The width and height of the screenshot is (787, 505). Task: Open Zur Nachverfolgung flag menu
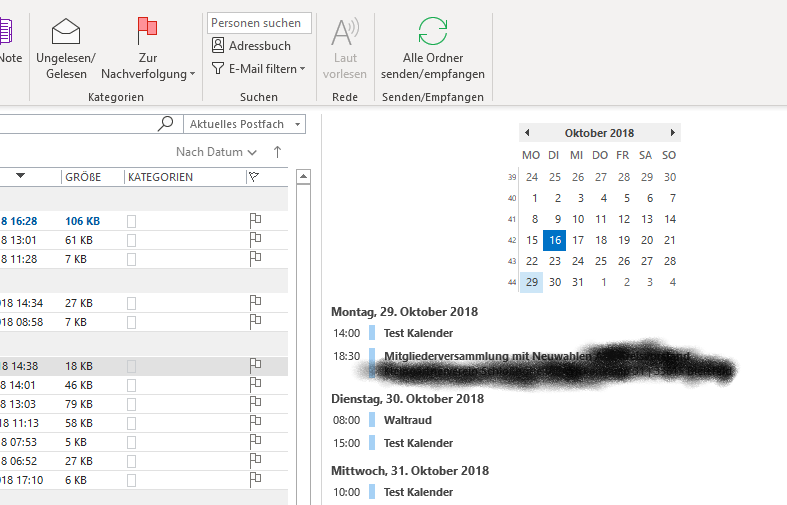point(148,49)
